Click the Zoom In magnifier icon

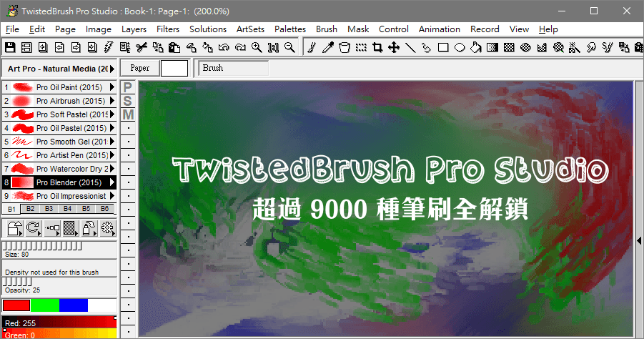(257, 47)
